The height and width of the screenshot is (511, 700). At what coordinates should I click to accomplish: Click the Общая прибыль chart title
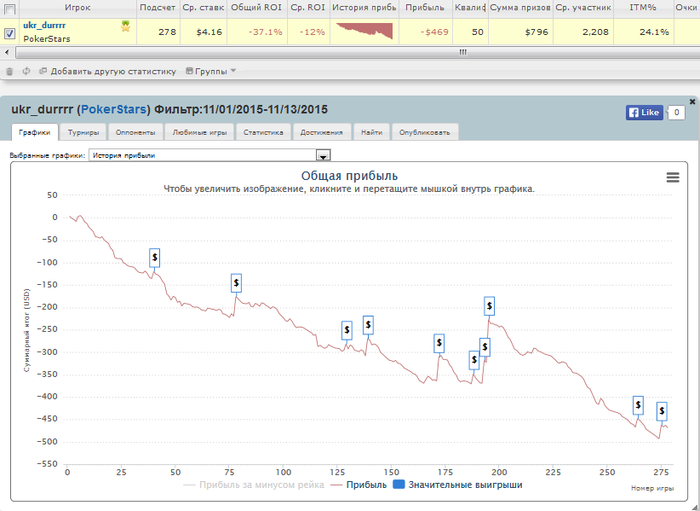point(350,176)
